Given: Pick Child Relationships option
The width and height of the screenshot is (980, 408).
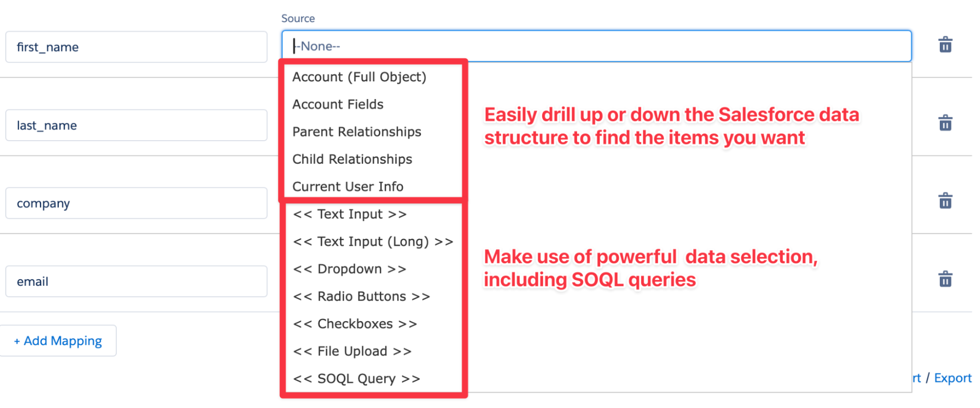Looking at the screenshot, I should tap(352, 159).
